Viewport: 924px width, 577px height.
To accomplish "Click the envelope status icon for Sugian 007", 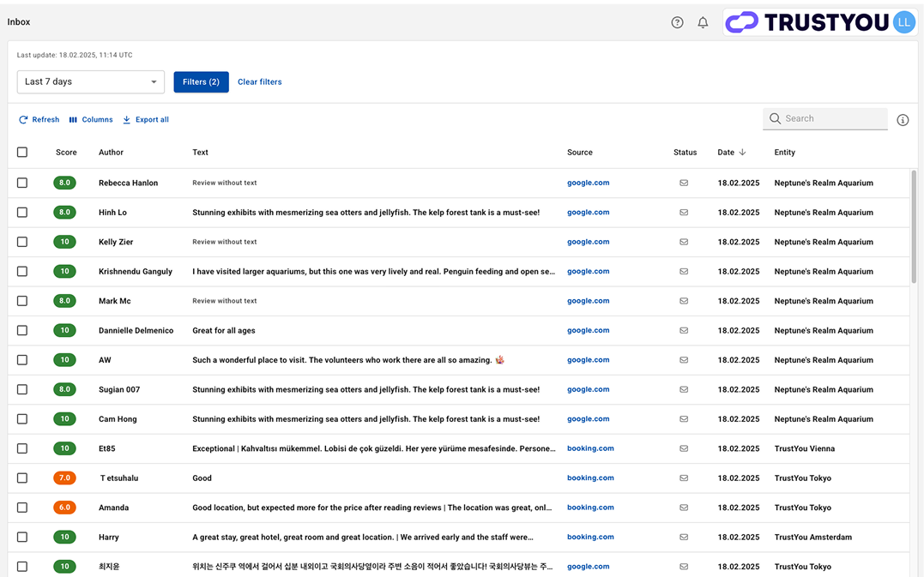I will [684, 389].
